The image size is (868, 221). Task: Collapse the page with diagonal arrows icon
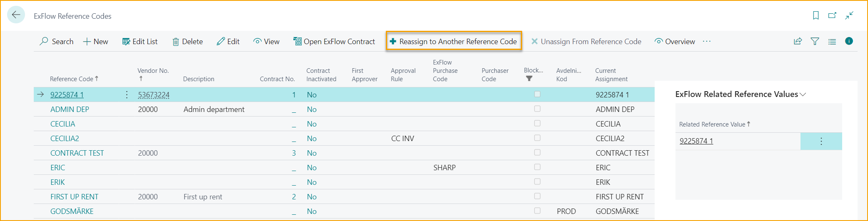[x=849, y=15]
